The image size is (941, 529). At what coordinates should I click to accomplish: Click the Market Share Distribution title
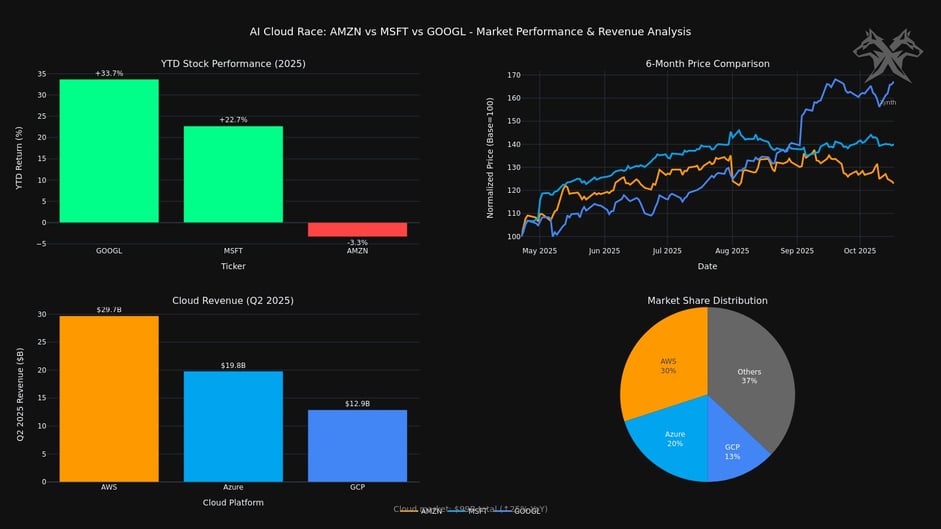pos(707,300)
